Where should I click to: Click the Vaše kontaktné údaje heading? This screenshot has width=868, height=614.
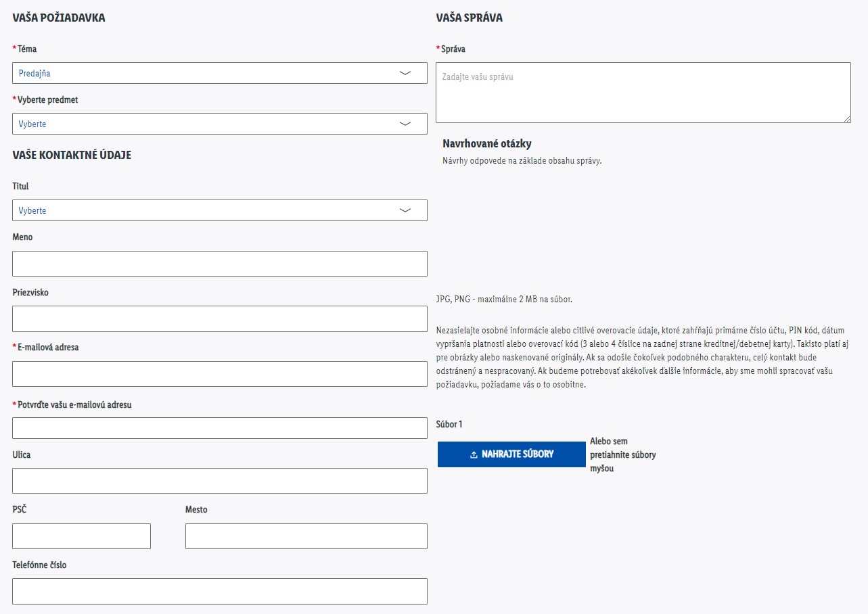72,155
